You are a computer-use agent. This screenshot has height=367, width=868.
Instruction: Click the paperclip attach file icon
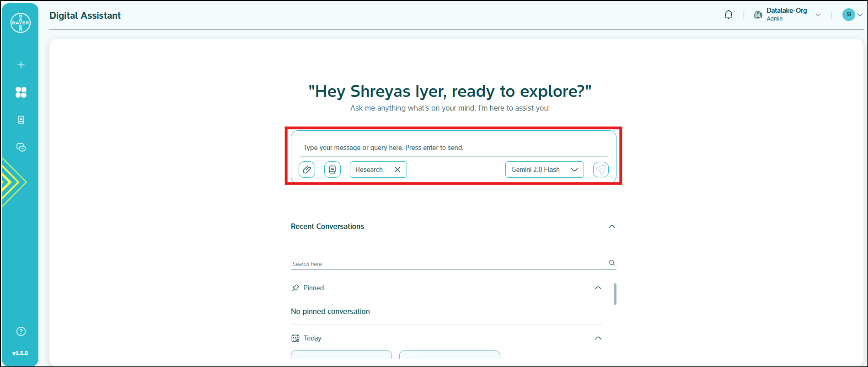307,170
